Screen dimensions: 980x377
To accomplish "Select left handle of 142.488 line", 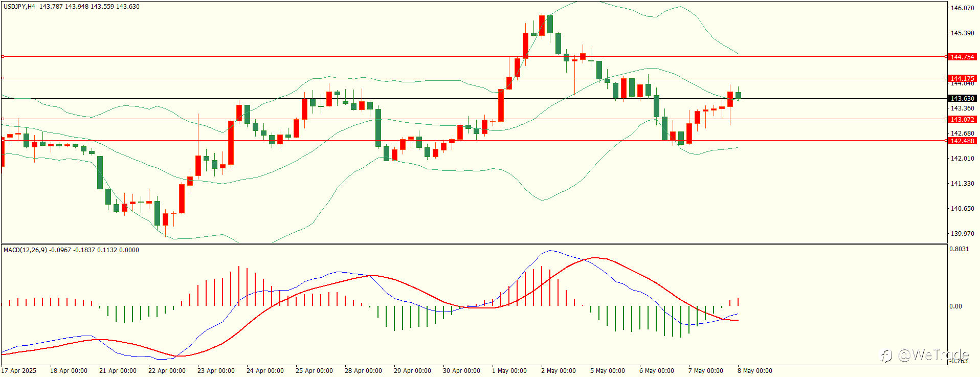I will pos(3,141).
